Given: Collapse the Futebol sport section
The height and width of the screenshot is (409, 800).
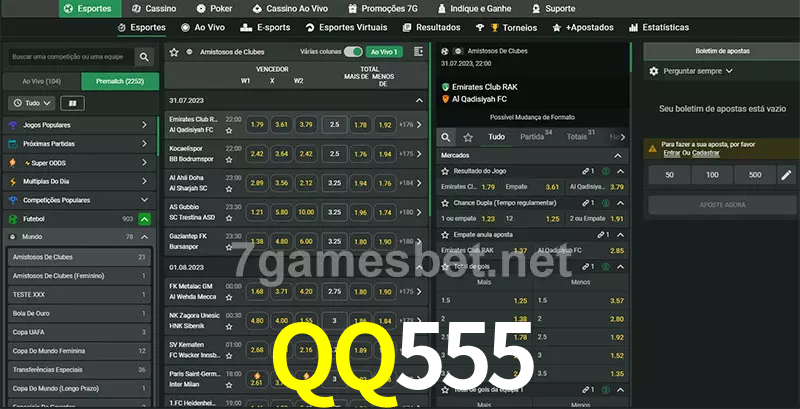Looking at the screenshot, I should [x=145, y=218].
